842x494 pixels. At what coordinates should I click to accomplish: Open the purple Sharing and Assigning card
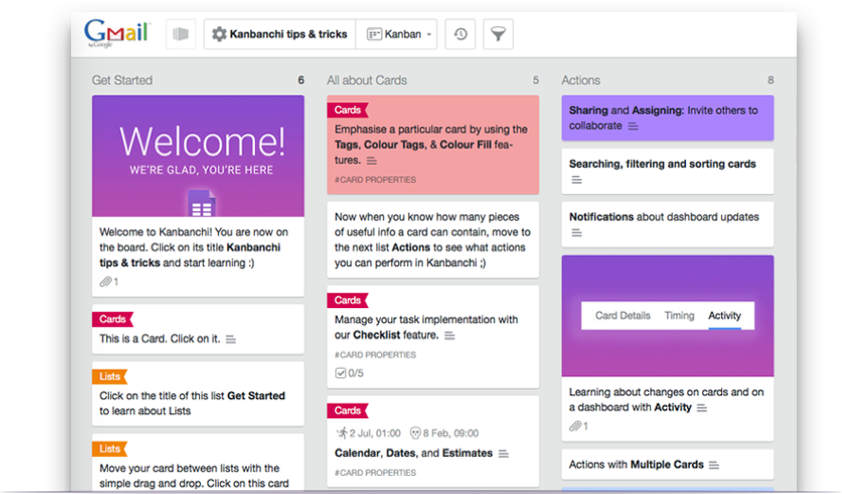[667, 118]
